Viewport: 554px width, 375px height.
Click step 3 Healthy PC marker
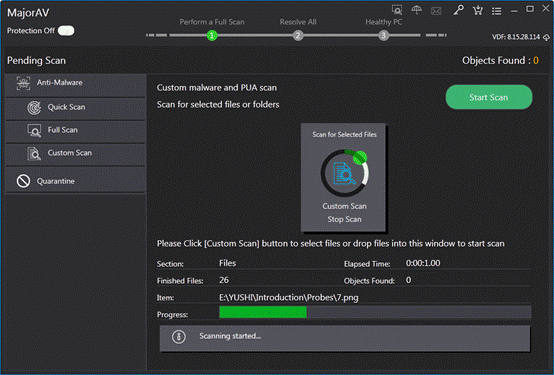point(383,35)
